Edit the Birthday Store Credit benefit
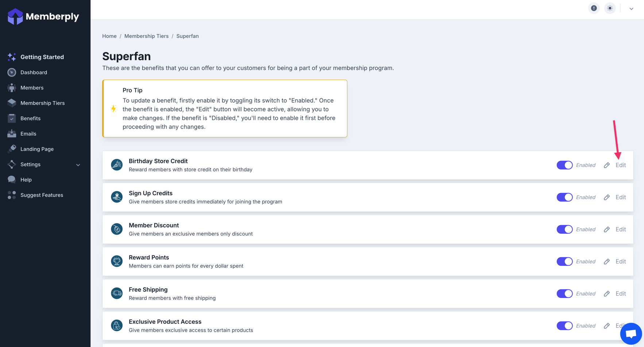 pyautogui.click(x=620, y=165)
